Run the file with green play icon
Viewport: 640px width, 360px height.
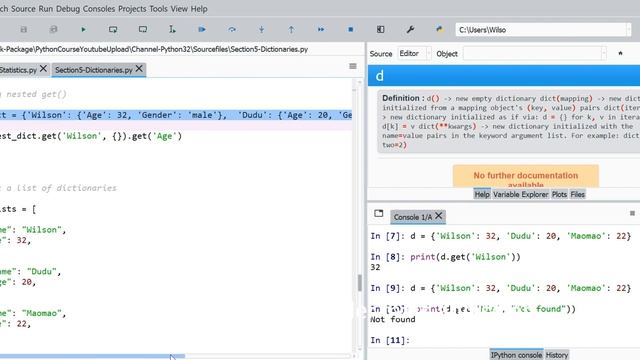[83, 29]
